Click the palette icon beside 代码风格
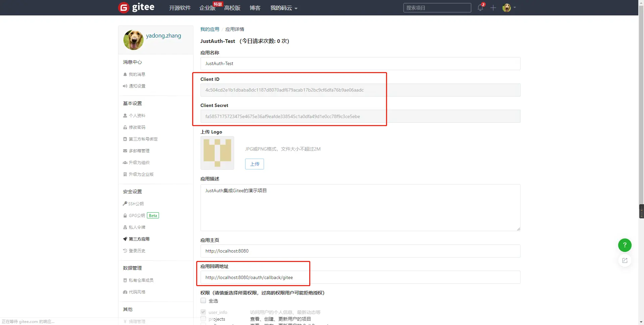 pos(125,292)
